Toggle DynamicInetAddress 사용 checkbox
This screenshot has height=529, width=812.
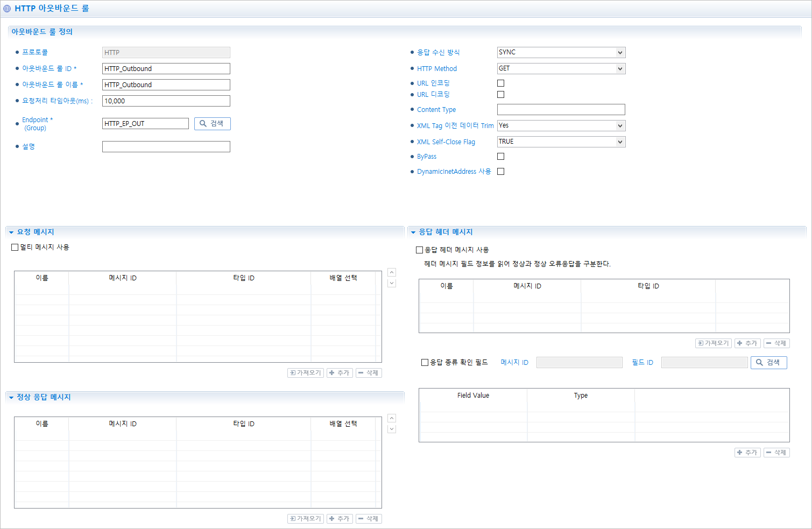point(500,171)
